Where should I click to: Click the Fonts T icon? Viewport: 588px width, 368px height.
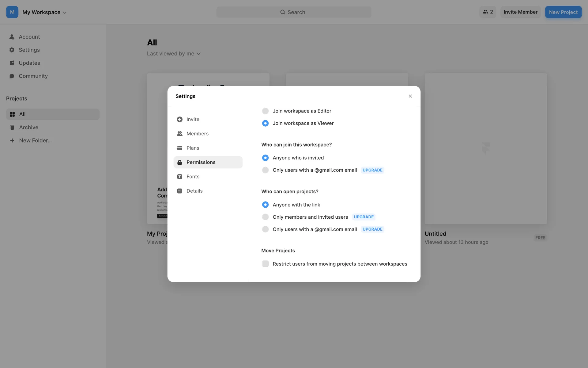(x=180, y=177)
